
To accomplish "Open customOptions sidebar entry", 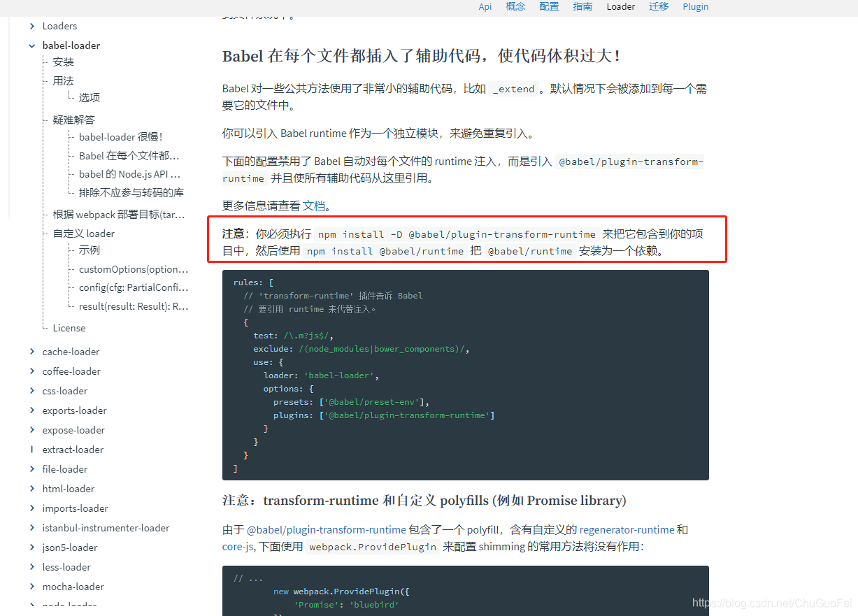I will [134, 269].
